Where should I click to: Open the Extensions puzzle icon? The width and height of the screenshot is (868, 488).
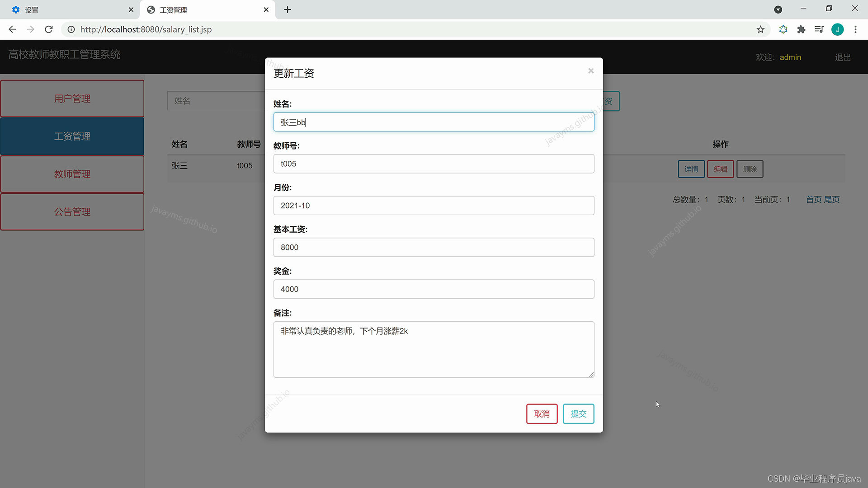tap(801, 29)
